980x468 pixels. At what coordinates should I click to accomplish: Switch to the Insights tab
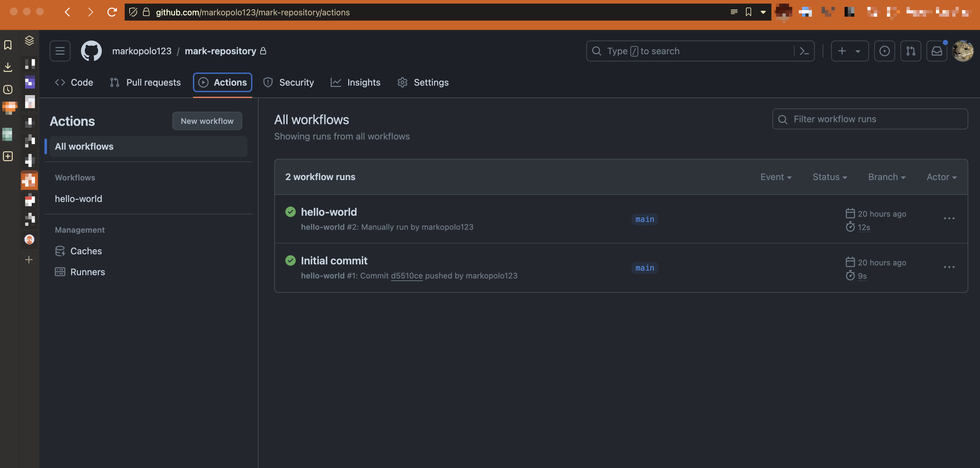pyautogui.click(x=356, y=83)
